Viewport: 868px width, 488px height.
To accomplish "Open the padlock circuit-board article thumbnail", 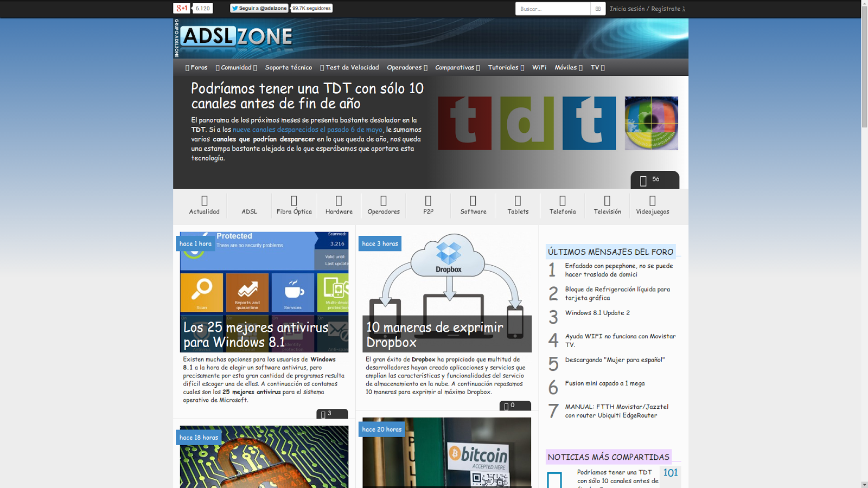I will [x=264, y=457].
